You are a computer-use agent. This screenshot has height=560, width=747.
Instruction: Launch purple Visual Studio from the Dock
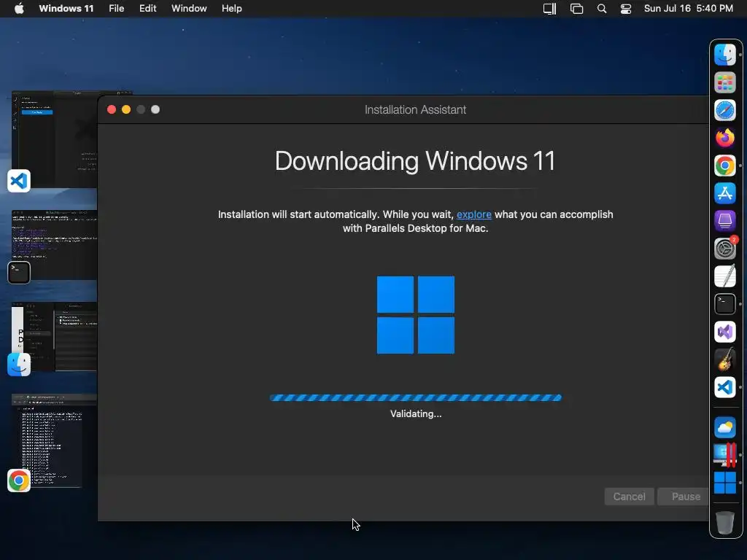pyautogui.click(x=724, y=332)
